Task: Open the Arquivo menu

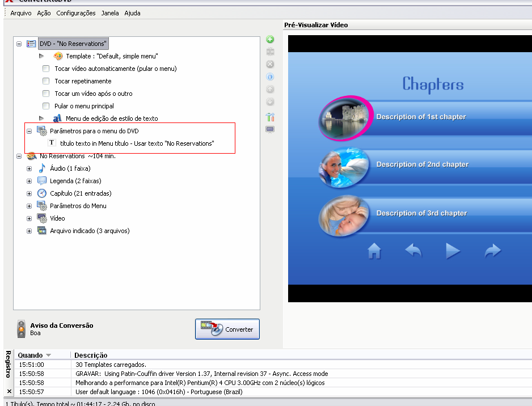Action: (20, 13)
